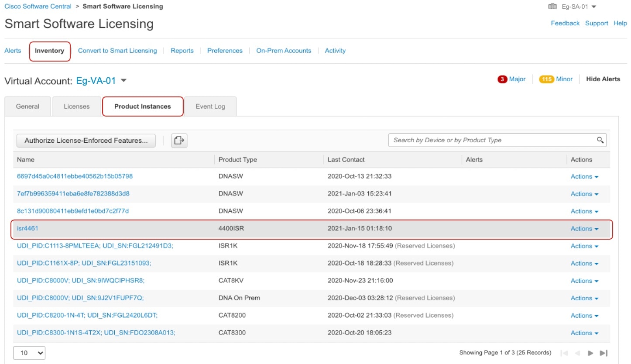Select the Product Instances tab
Screen dimensions: 631x364
click(143, 106)
